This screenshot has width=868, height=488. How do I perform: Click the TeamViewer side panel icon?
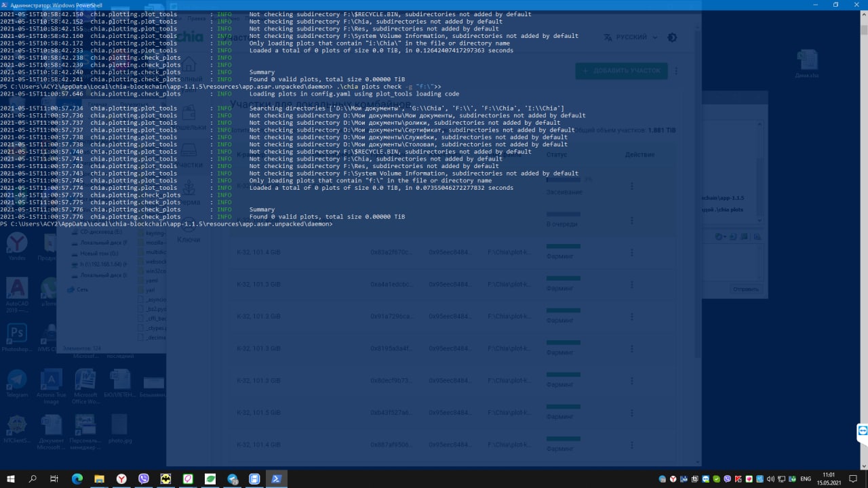pyautogui.click(x=863, y=430)
